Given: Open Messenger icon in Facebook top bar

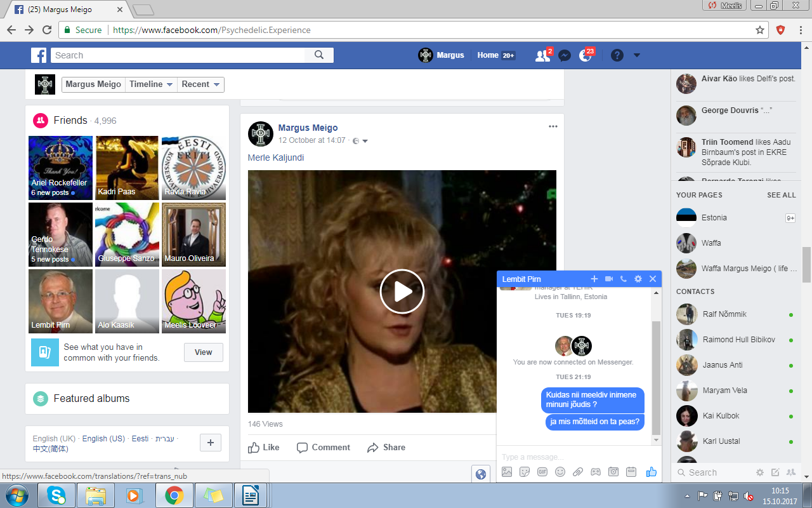Looking at the screenshot, I should tap(564, 55).
